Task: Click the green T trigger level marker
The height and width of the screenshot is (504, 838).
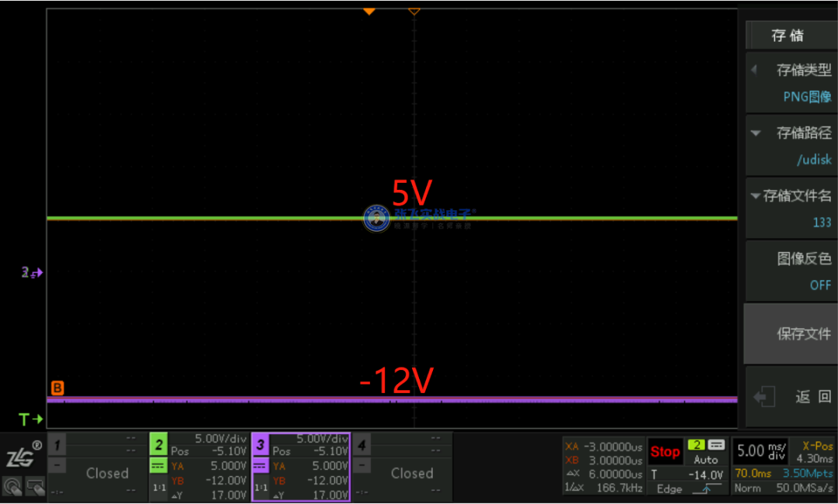Action: click(x=30, y=419)
